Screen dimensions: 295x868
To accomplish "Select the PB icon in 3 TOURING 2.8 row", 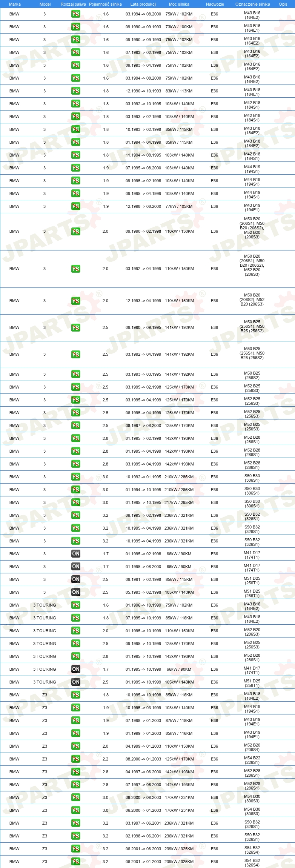I will click(75, 656).
